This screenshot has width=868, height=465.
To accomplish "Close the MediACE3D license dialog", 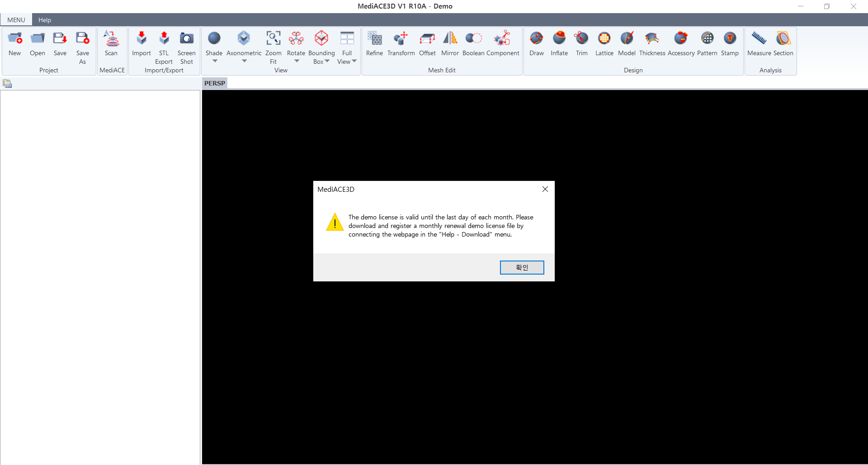I will click(x=545, y=189).
